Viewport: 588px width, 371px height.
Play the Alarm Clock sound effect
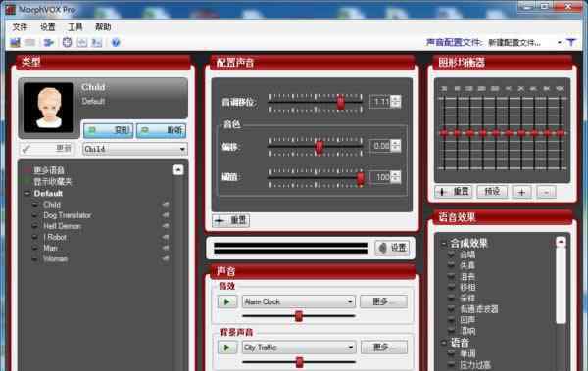tap(227, 301)
